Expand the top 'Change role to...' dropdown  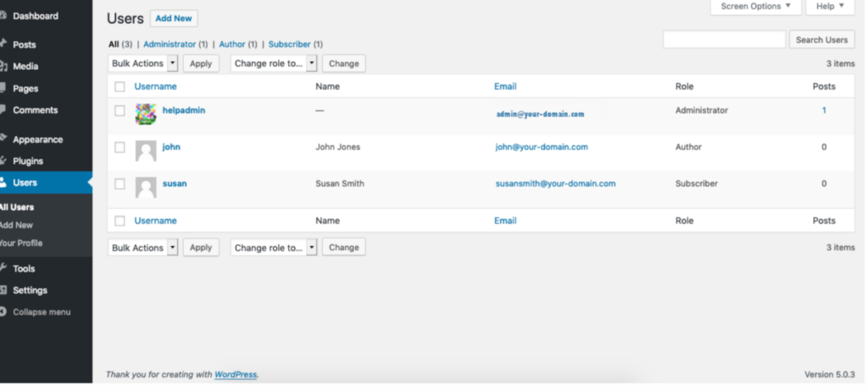click(x=273, y=64)
